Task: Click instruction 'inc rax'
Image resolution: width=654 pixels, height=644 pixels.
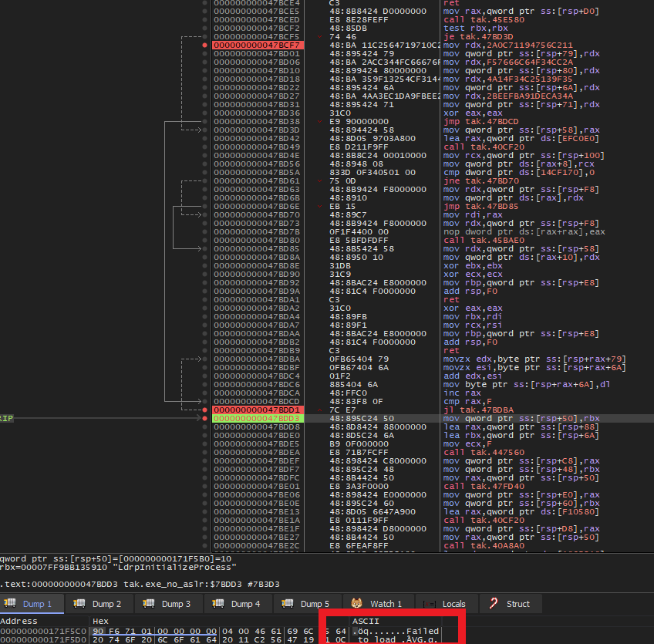Action: pyautogui.click(x=462, y=393)
